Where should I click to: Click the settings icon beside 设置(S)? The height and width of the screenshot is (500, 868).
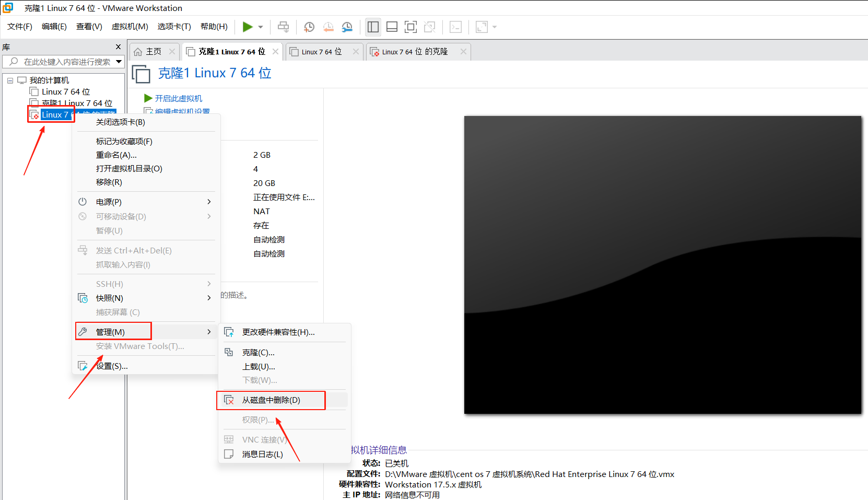point(83,366)
